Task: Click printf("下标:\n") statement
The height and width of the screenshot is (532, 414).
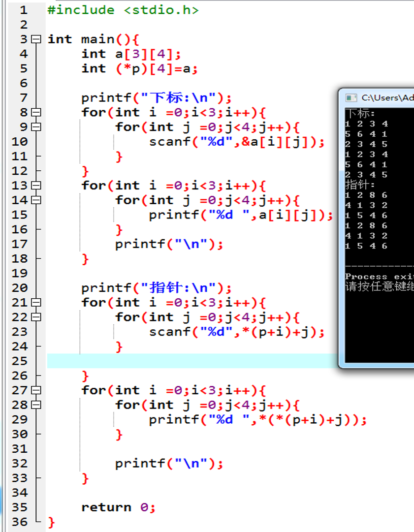Action: [x=157, y=98]
